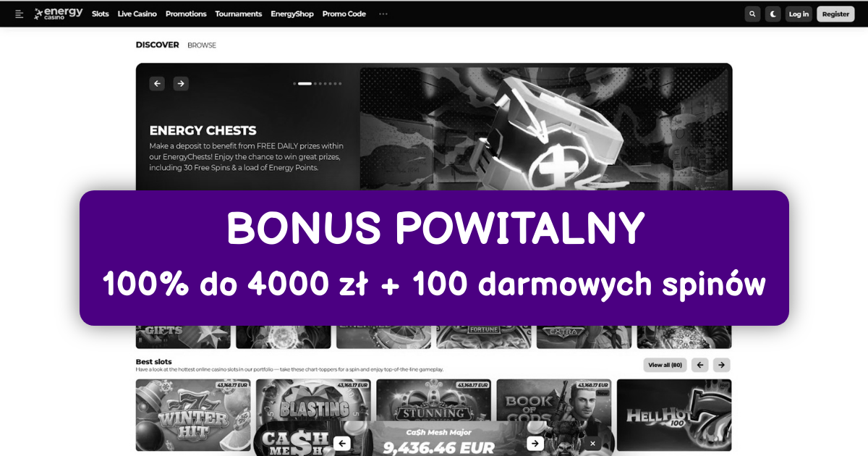Open the Slots menu item

pyautogui.click(x=101, y=14)
